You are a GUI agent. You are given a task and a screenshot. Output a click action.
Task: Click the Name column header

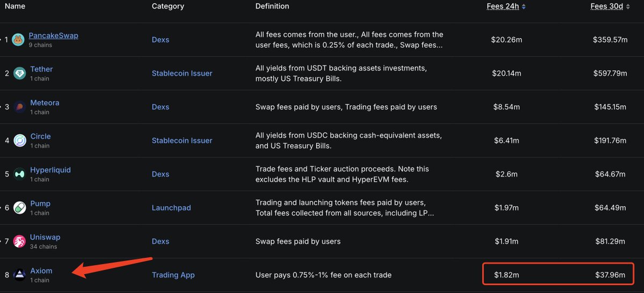15,6
